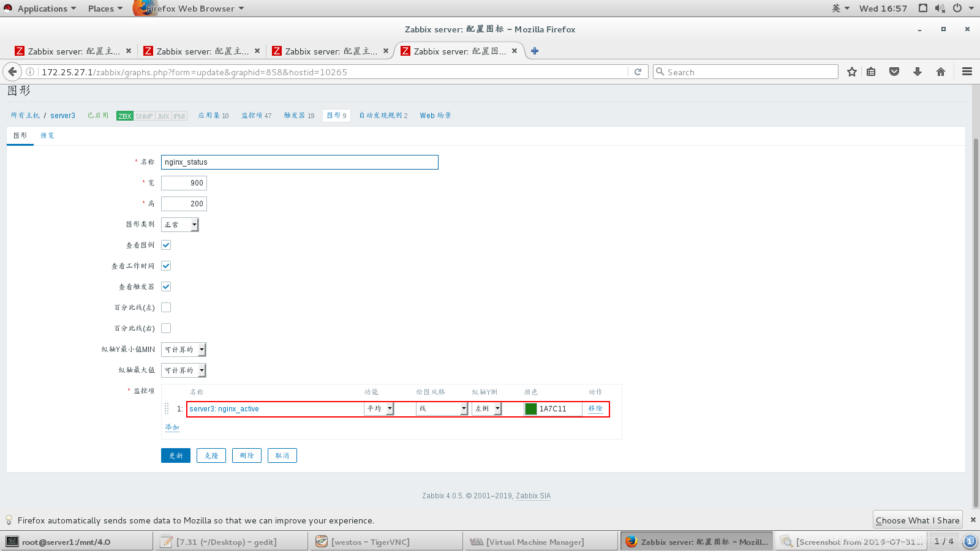Switch to Virtual Machine Manager in taskbar

tap(542, 542)
